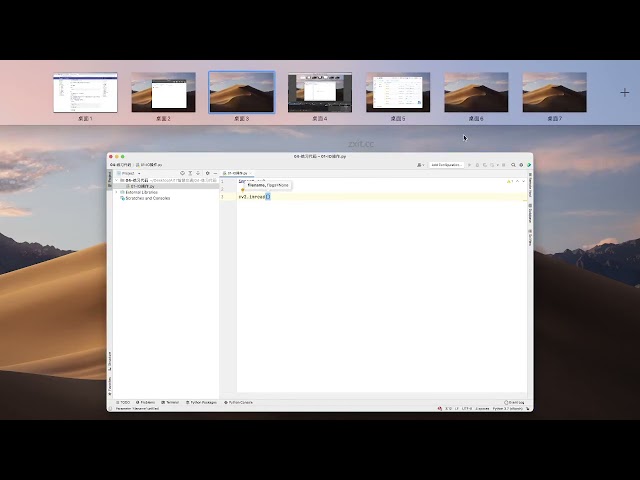Open the TODO tool tab
This screenshot has height=480, width=640.
122,402
